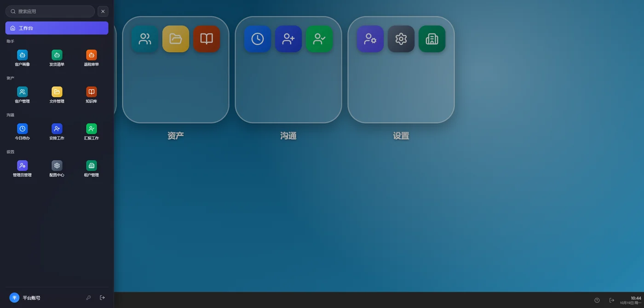Open 知识库 in the sidebar app list
This screenshot has width=644, height=308.
point(92,95)
